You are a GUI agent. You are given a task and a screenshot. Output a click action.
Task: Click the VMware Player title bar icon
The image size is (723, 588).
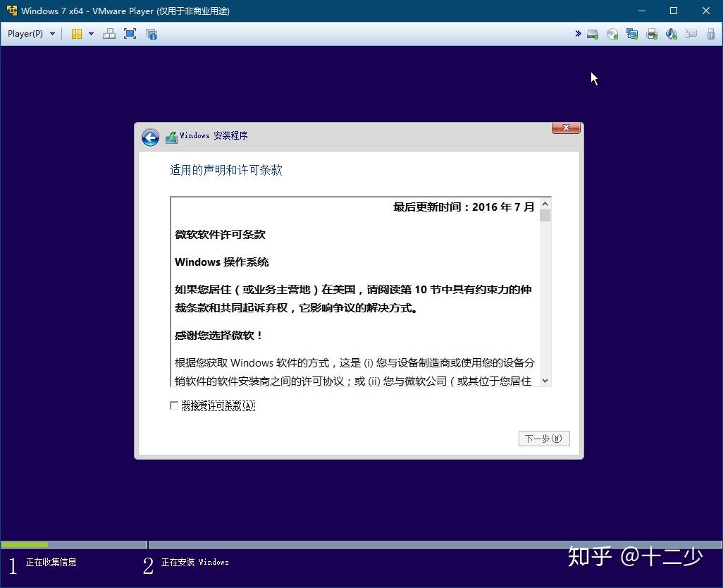(x=11, y=10)
